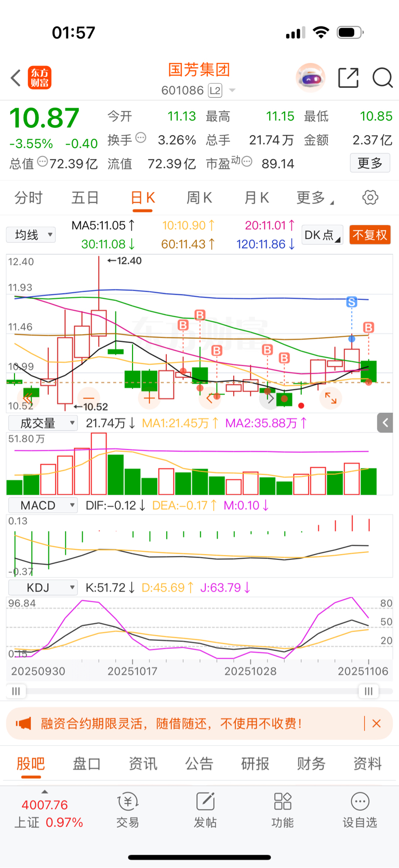The image size is (399, 868).
Task: Tap the single left arrow on chart
Action: 209,399
